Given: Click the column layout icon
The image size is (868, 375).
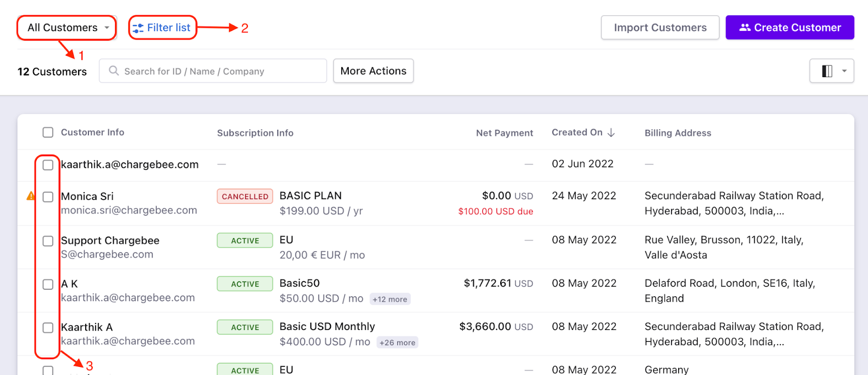Looking at the screenshot, I should click(827, 71).
